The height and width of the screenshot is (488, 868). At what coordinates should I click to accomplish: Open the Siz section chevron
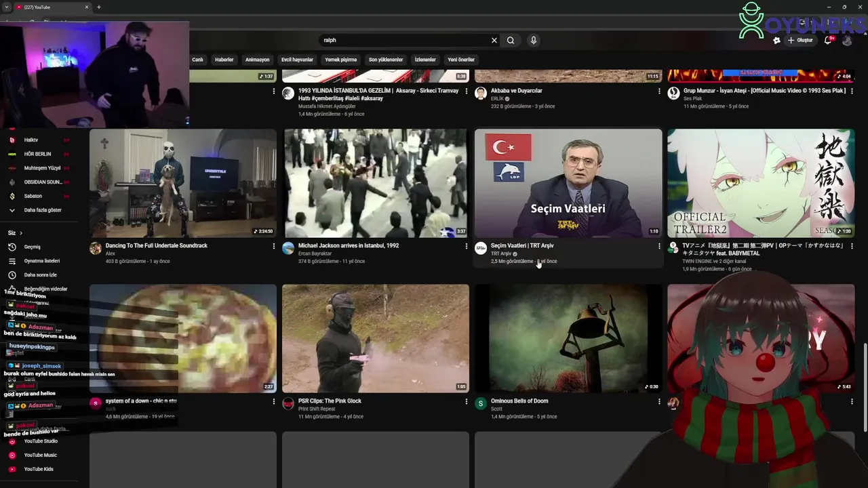pos(21,233)
